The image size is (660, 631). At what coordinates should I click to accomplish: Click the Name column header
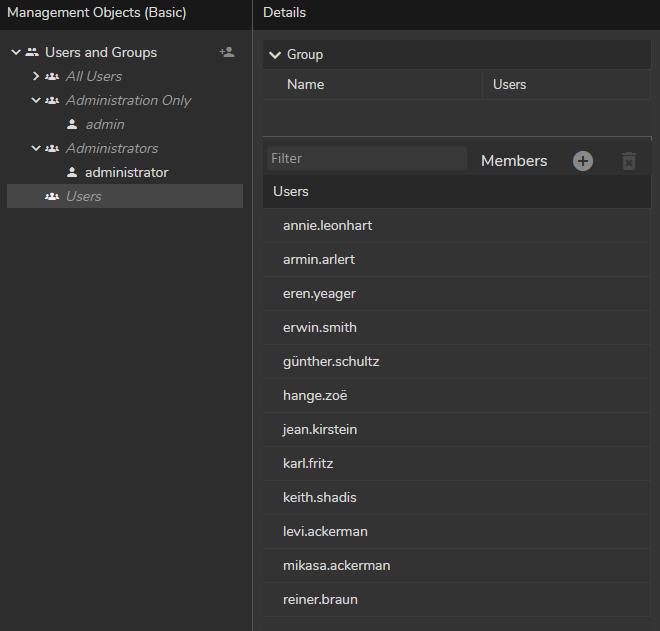coord(306,84)
